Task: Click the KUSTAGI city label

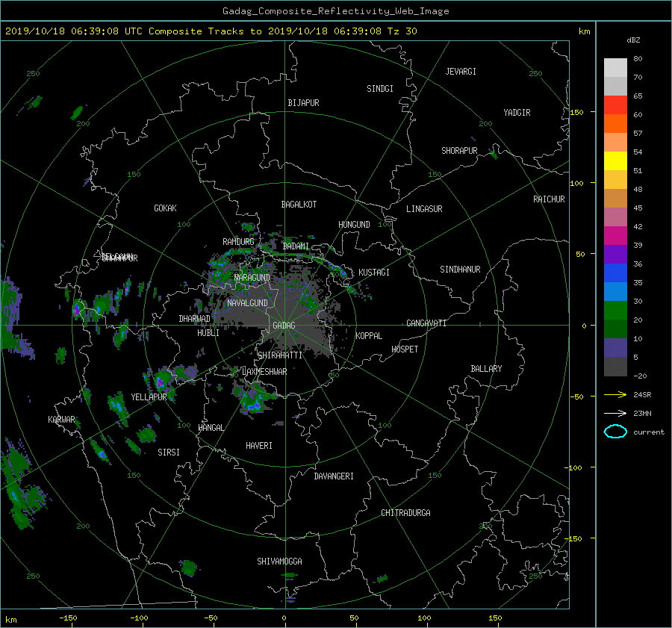Action: [x=374, y=273]
